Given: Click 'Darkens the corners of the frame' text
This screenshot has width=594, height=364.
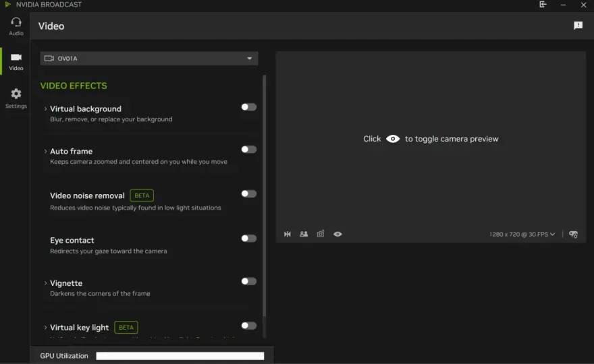Looking at the screenshot, I should click(100, 294).
